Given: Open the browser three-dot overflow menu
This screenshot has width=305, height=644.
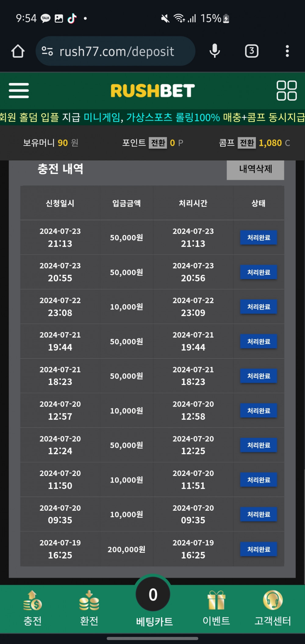Looking at the screenshot, I should pyautogui.click(x=287, y=51).
